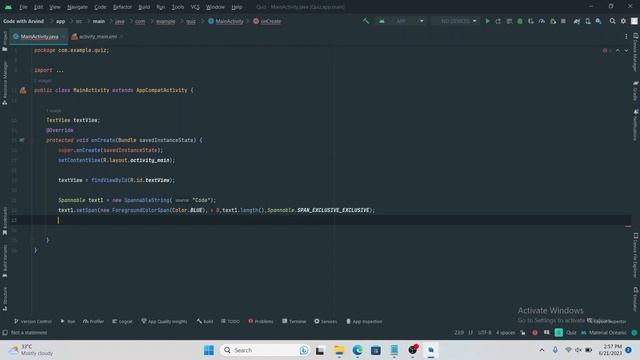This screenshot has height=360, width=640.
Task: Open the Problems tool window
Action: pyautogui.click(x=261, y=322)
